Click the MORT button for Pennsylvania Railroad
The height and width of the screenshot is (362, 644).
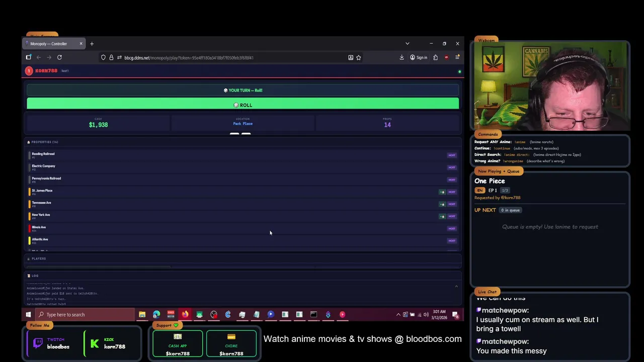pyautogui.click(x=452, y=179)
